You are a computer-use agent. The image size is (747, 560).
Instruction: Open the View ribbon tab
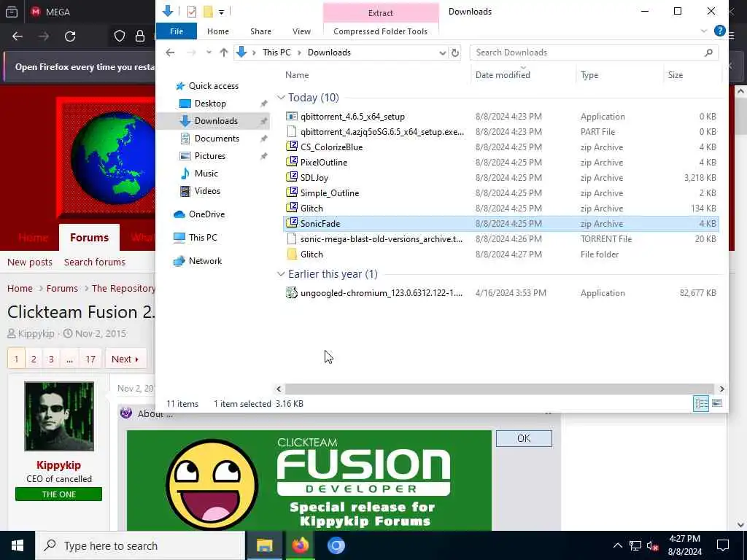tap(301, 31)
